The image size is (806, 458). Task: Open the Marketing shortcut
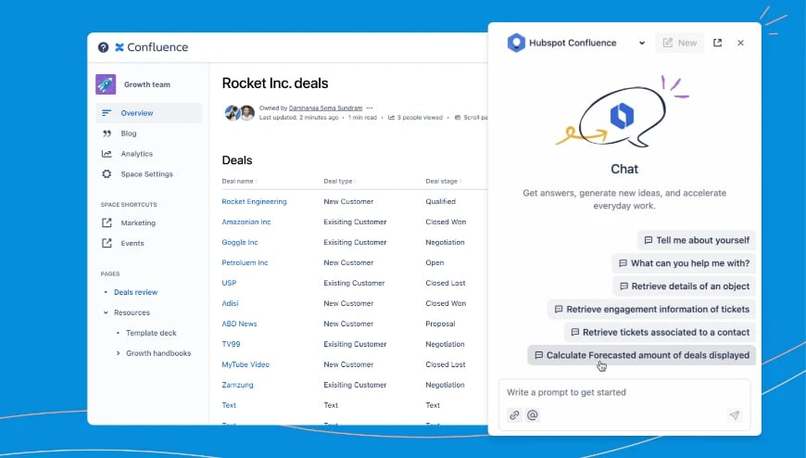pos(138,223)
